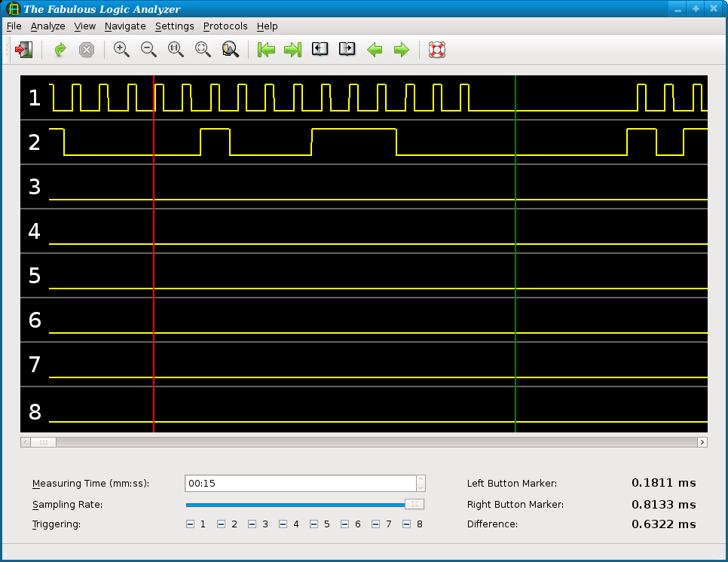
Task: Click the Measuring Time input field
Action: point(300,484)
